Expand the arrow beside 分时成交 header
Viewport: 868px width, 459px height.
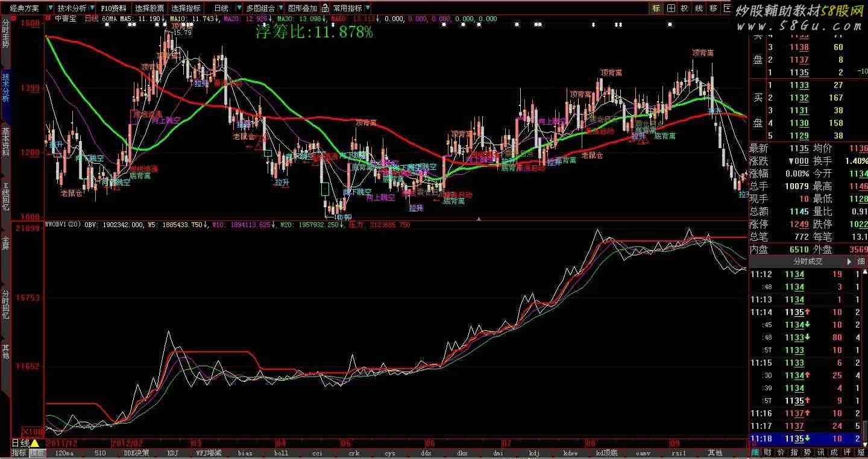click(850, 261)
